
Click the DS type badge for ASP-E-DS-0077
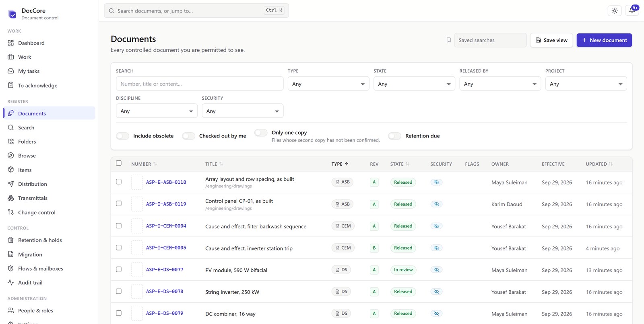(x=341, y=270)
